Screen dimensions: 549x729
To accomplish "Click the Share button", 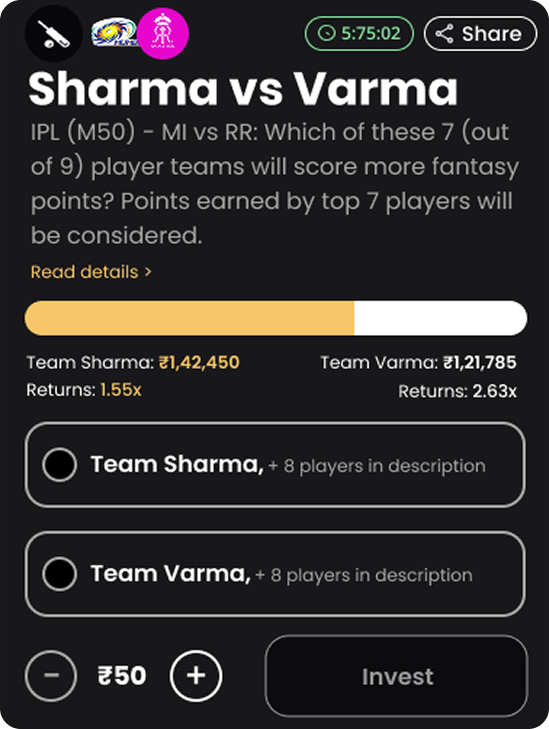I will pyautogui.click(x=480, y=33).
